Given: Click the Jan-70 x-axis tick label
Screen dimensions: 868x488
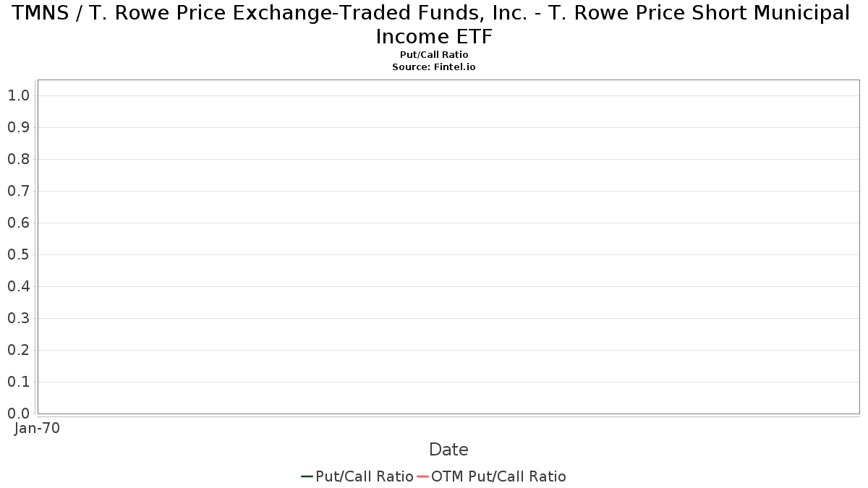Looking at the screenshot, I should 37,428.
